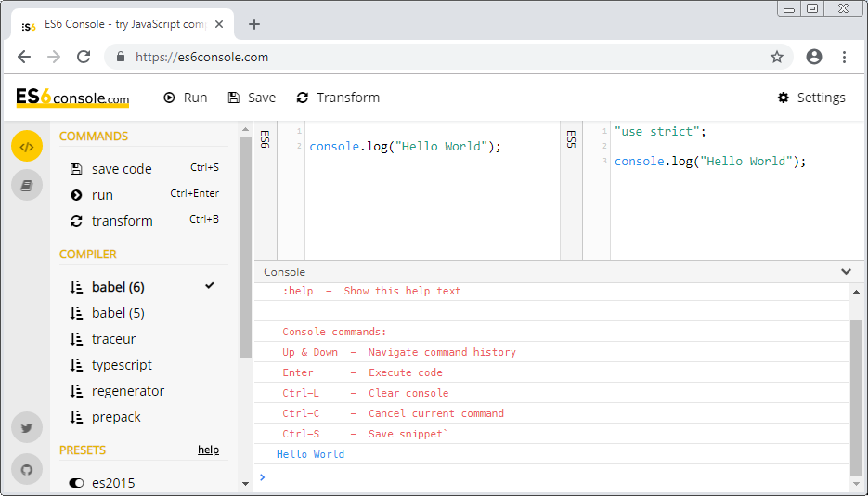Click the ES5 output "use strict" line

(x=661, y=132)
